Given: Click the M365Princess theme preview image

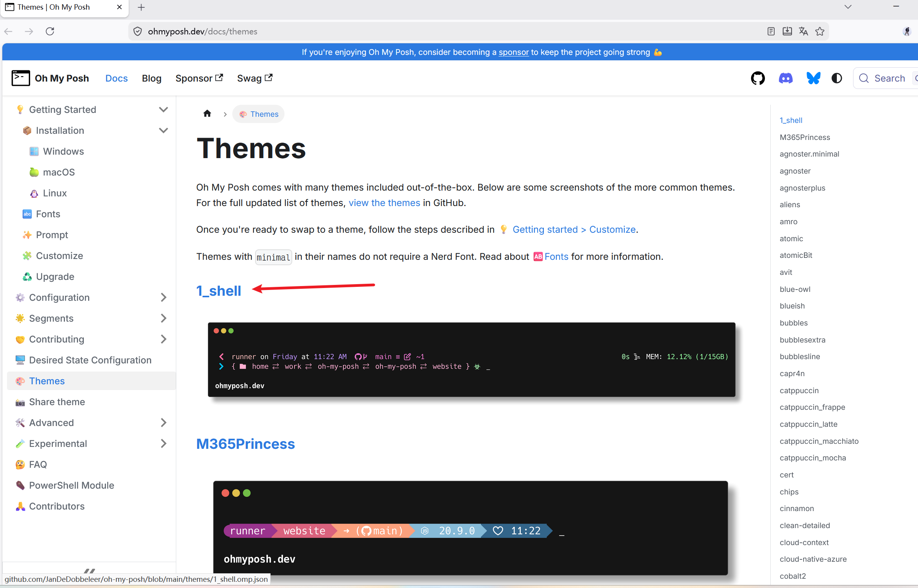Looking at the screenshot, I should [470, 528].
